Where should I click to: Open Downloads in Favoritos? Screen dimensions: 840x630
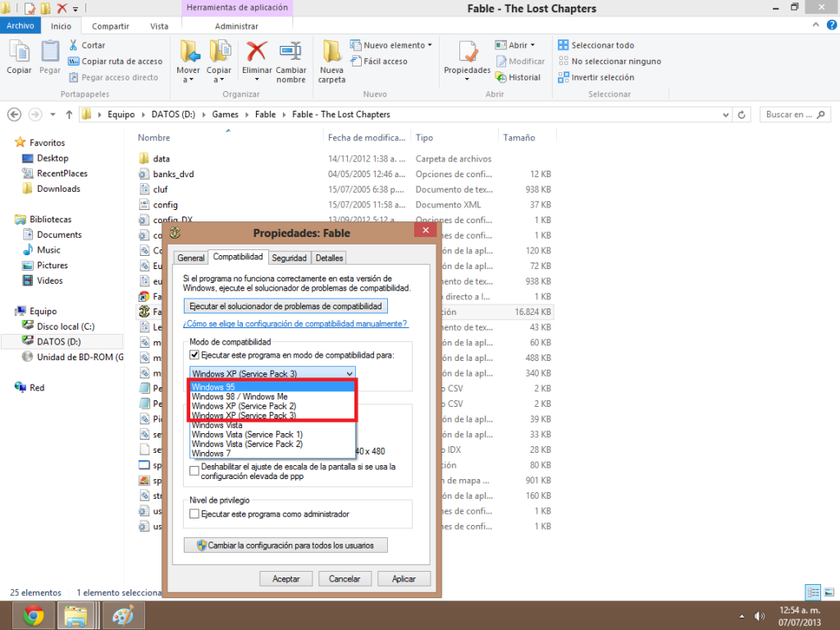(58, 189)
